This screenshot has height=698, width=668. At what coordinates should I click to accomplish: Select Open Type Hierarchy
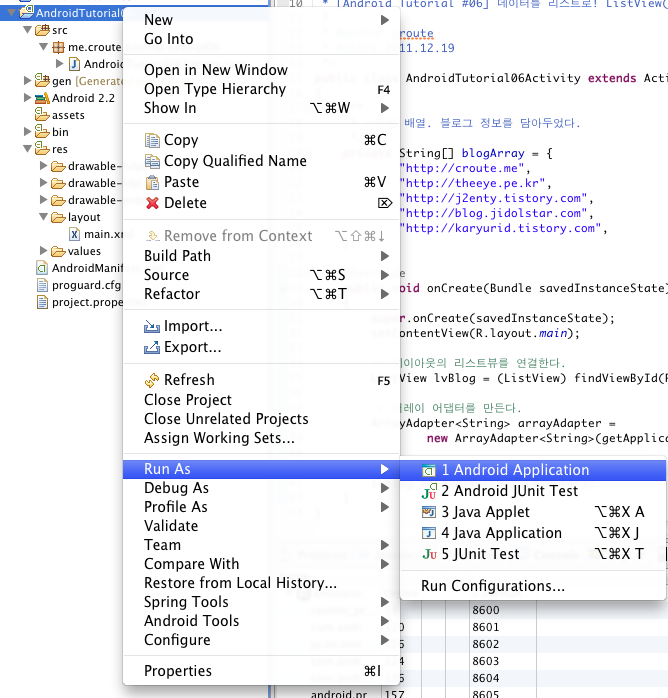(x=262, y=89)
